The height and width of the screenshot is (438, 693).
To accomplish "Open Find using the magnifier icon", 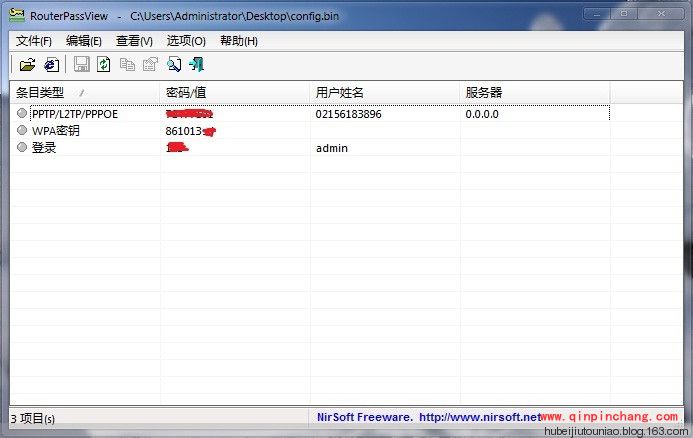I will coord(174,65).
